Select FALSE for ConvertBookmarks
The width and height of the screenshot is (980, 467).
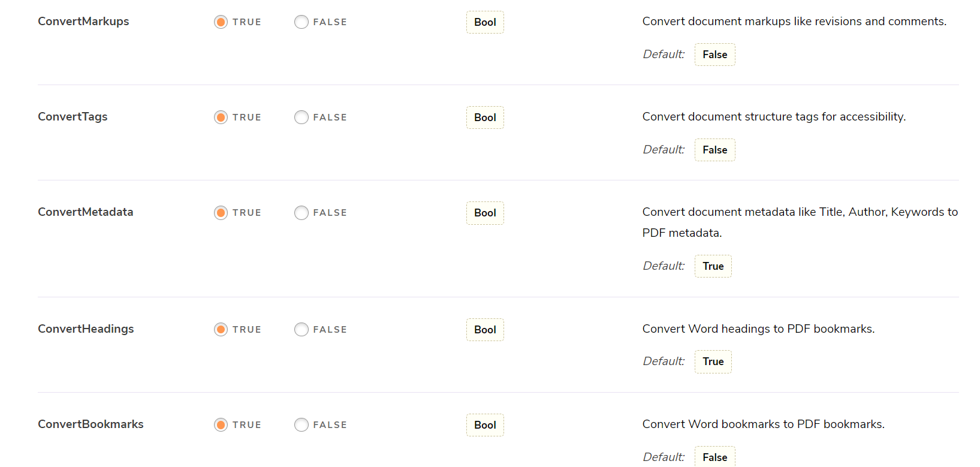(301, 424)
